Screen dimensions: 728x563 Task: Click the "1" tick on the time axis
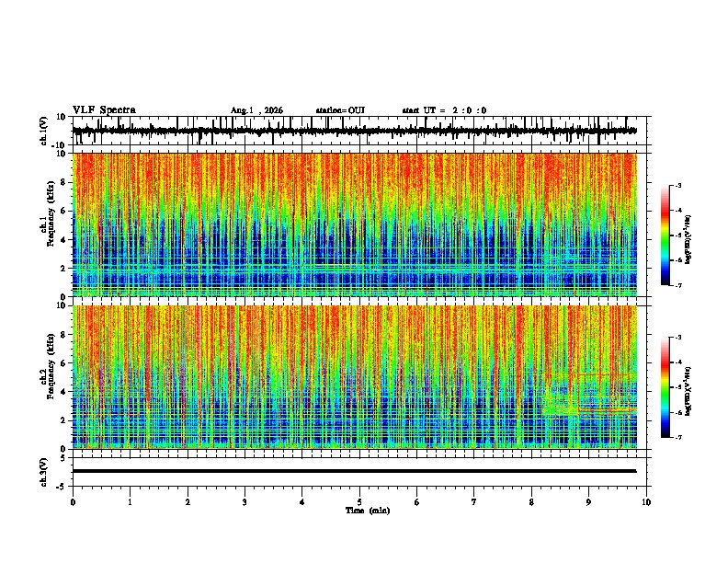coord(131,502)
